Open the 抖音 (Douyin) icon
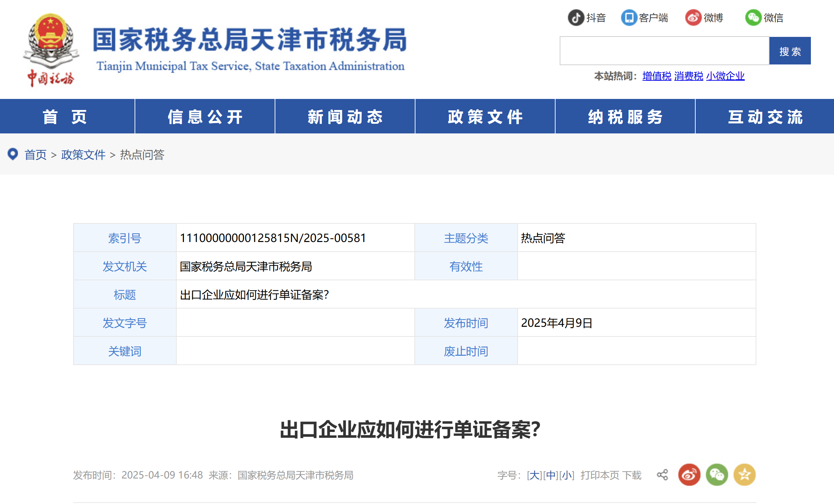Screen dimensions: 834x504 576,17
